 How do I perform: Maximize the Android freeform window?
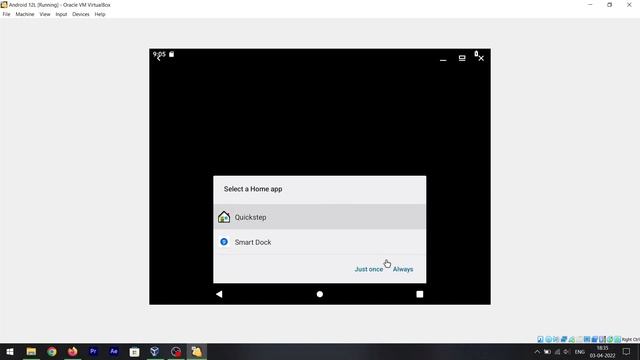click(462, 58)
